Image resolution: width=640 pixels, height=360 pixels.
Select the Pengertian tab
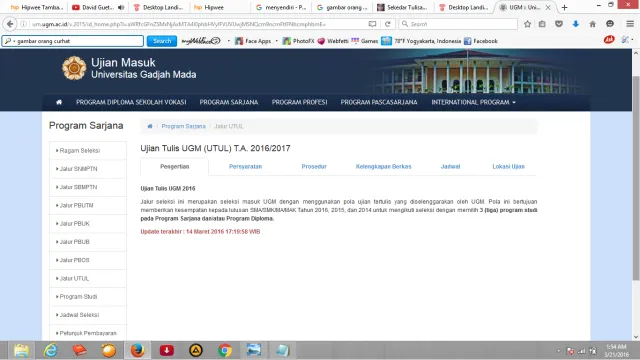pos(174,167)
